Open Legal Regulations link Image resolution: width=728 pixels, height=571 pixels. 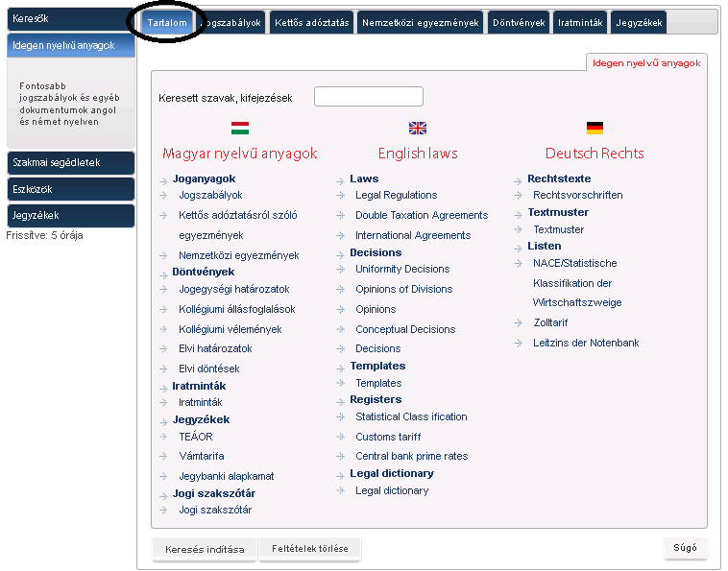click(x=396, y=195)
